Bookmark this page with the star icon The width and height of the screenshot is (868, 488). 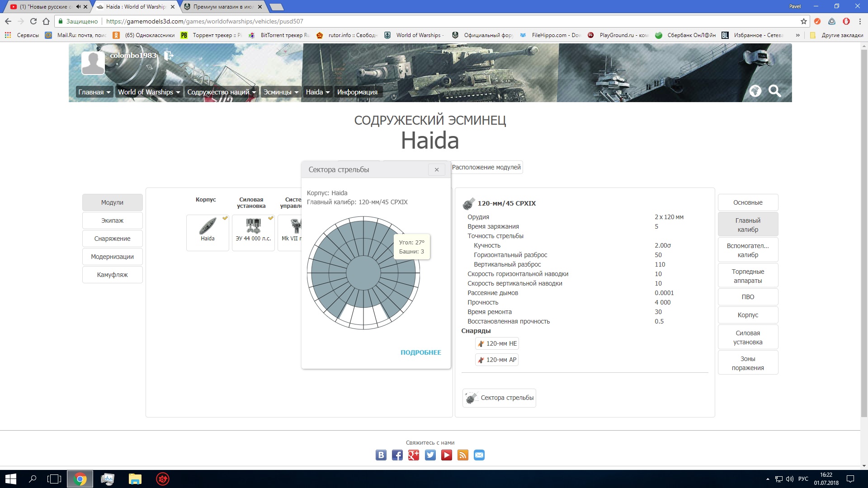pos(803,21)
